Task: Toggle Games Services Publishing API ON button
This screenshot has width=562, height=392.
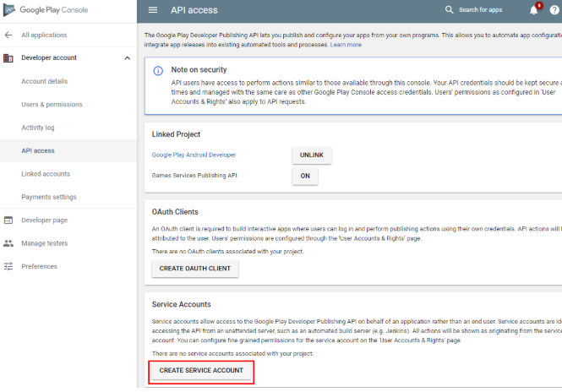Action: [305, 176]
